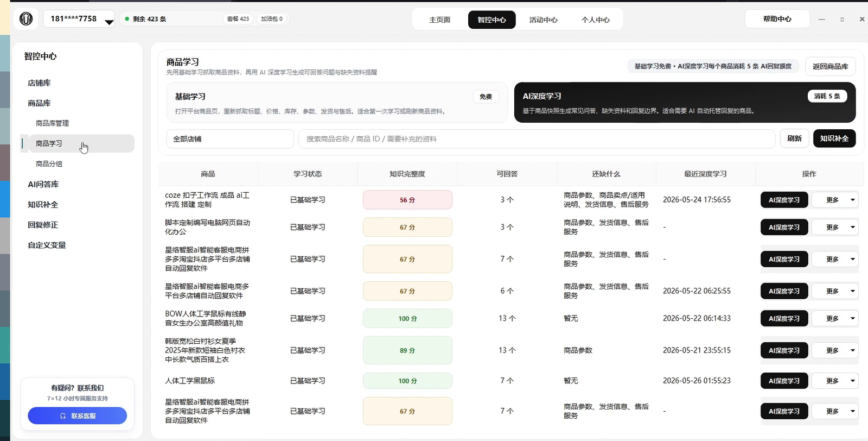Select timestamp 2026-05-22 06:14:33
This screenshot has height=441, width=868.
697,318
